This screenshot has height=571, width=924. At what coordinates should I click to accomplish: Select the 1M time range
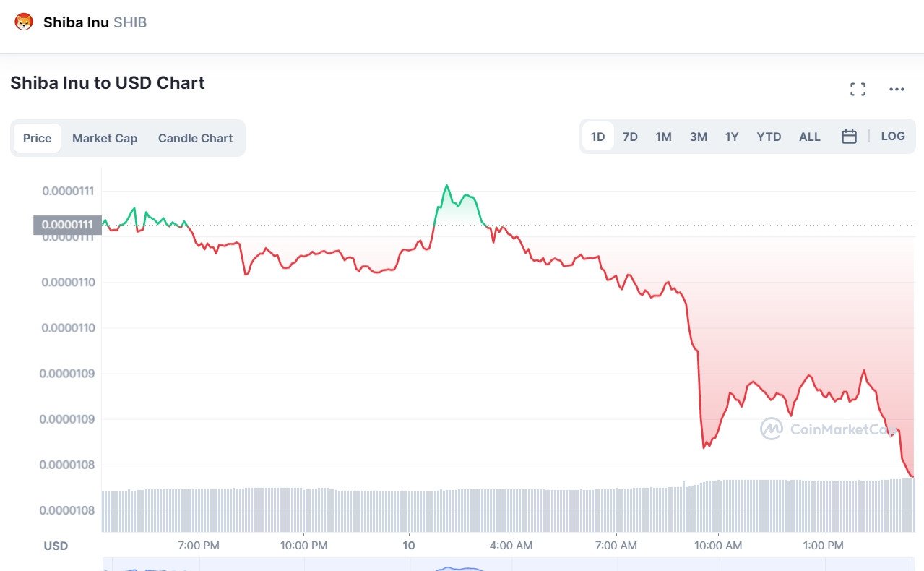click(663, 137)
